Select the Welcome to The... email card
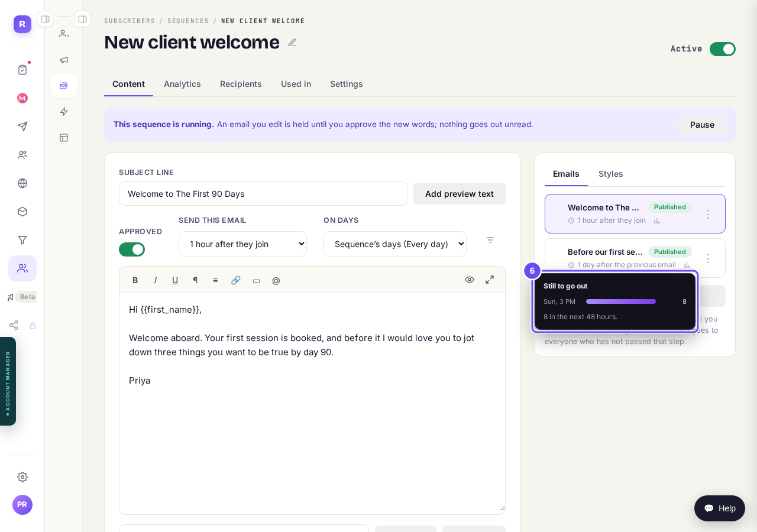This screenshot has height=532, width=757. click(x=635, y=214)
